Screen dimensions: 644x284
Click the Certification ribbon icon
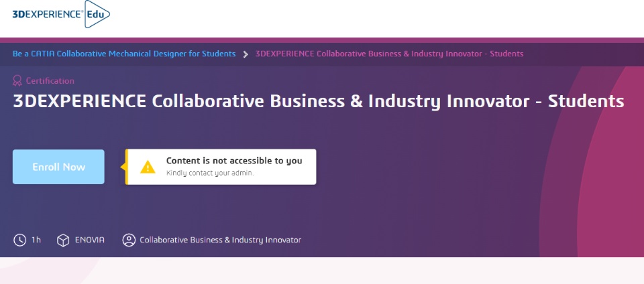coord(17,81)
